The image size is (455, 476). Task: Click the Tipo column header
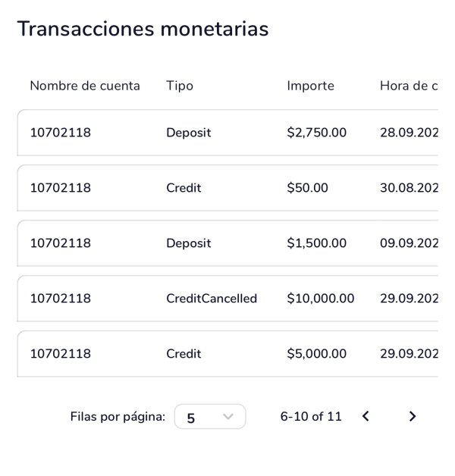pyautogui.click(x=180, y=86)
